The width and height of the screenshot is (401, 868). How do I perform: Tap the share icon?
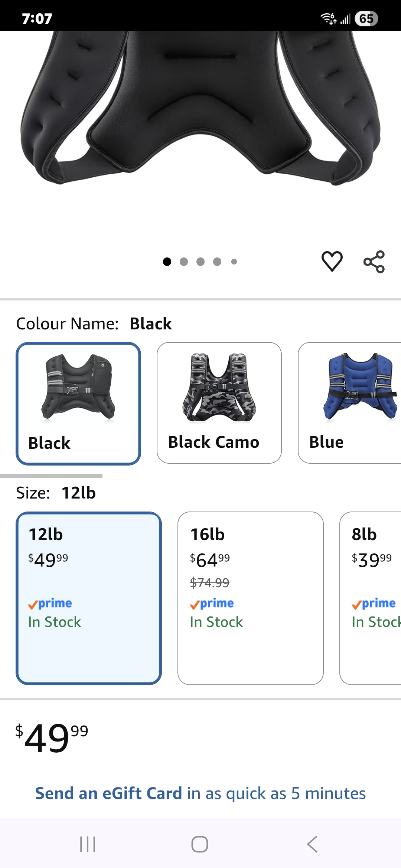[x=374, y=262]
